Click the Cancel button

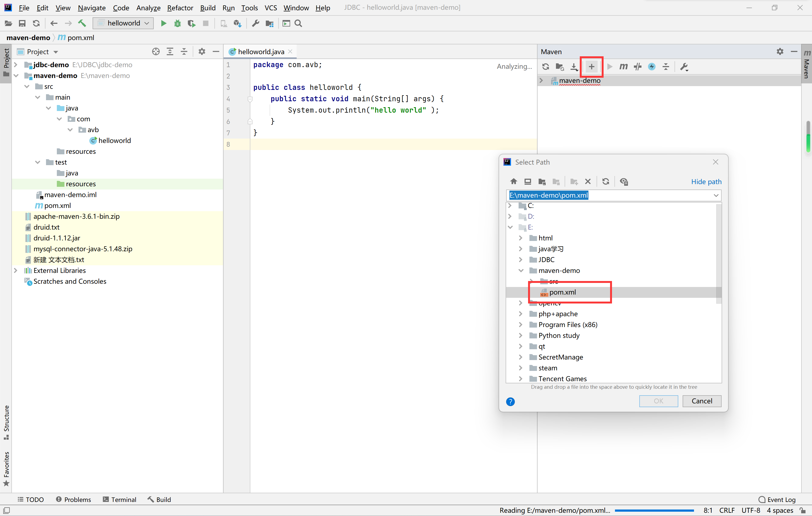[702, 401]
